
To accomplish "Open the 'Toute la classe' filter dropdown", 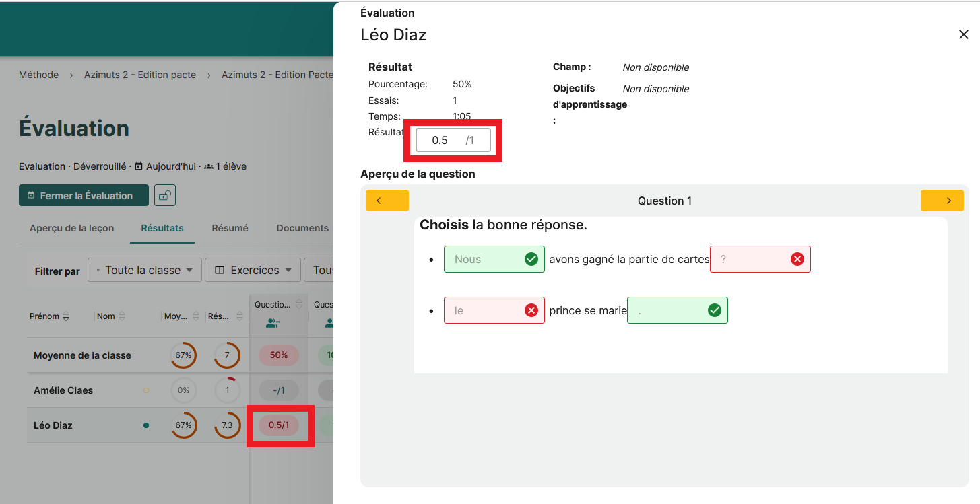I will click(145, 270).
